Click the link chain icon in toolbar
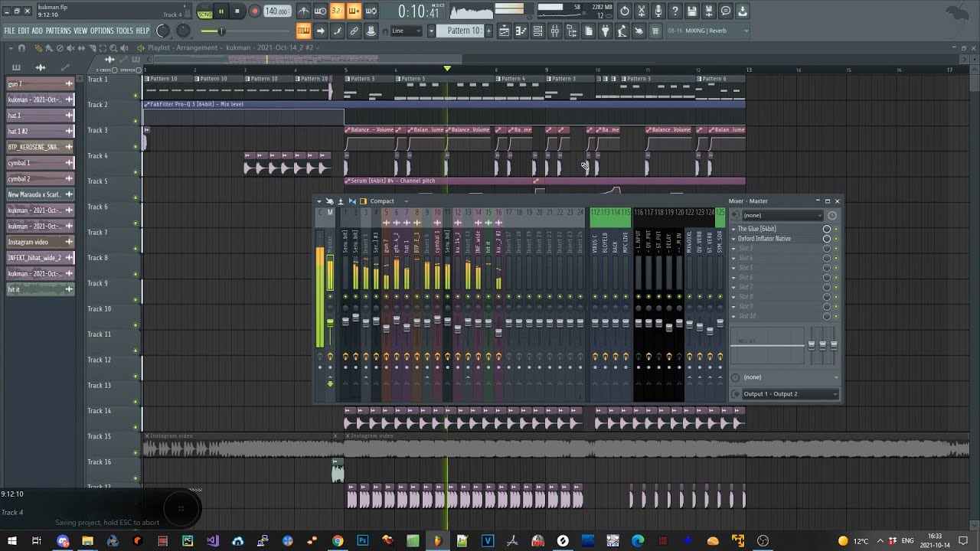This screenshot has height=551, width=980. 354,31
